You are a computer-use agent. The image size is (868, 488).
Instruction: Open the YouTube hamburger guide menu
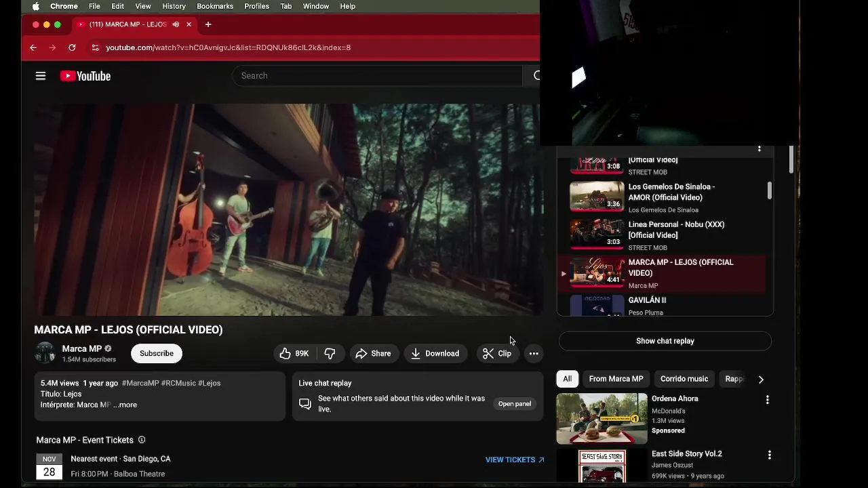pos(41,76)
